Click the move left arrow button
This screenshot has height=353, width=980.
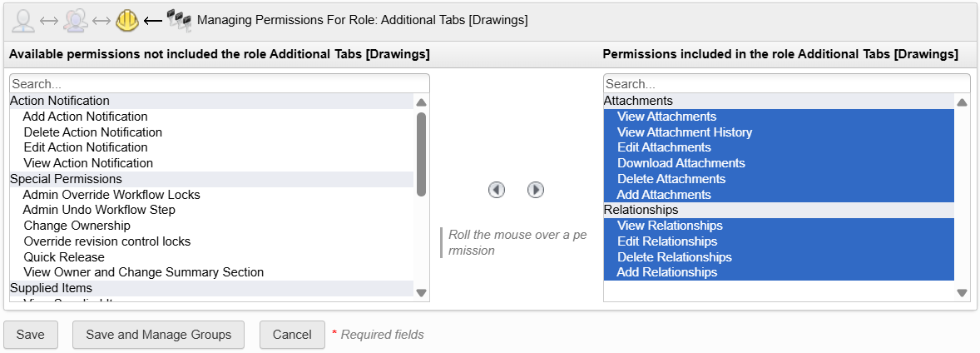(x=497, y=190)
